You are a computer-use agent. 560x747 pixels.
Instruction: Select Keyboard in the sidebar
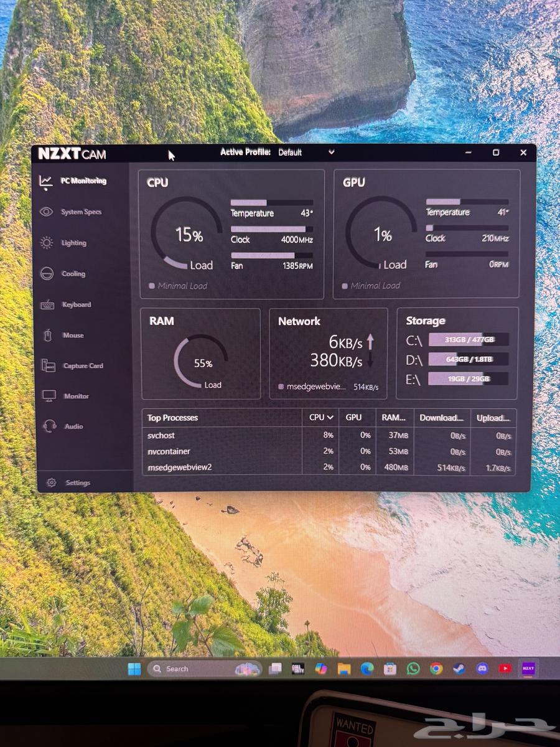tap(66, 304)
